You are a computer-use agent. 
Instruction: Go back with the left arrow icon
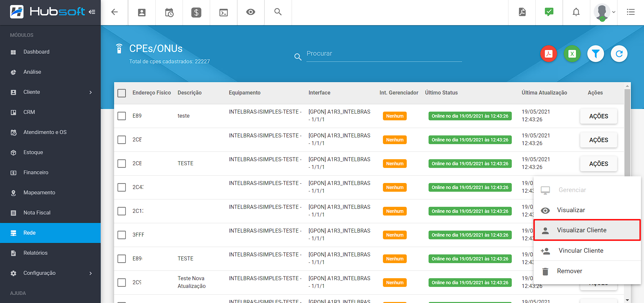pos(114,12)
